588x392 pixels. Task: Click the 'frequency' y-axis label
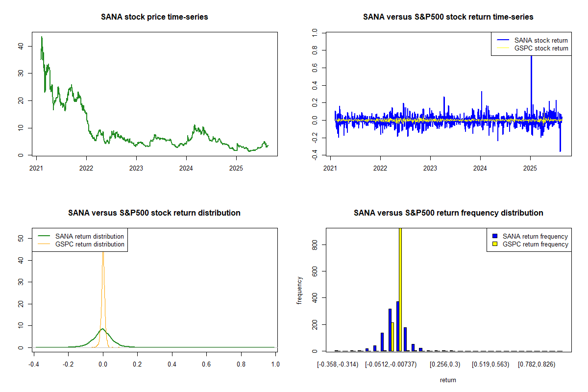point(299,291)
